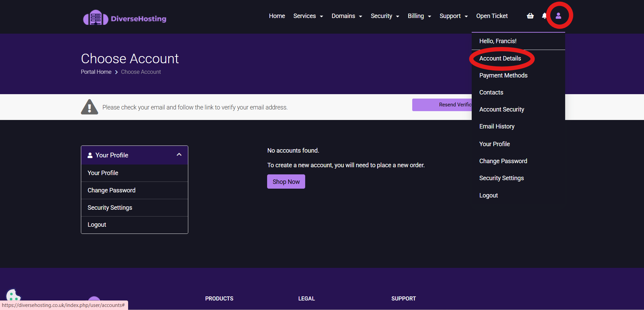Image resolution: width=644 pixels, height=310 pixels.
Task: Click the user account avatar icon
Action: point(558,16)
